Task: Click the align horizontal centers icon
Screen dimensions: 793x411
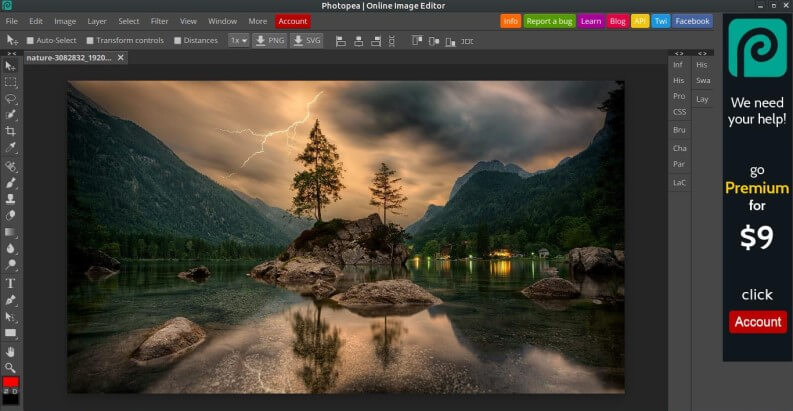Action: 358,41
